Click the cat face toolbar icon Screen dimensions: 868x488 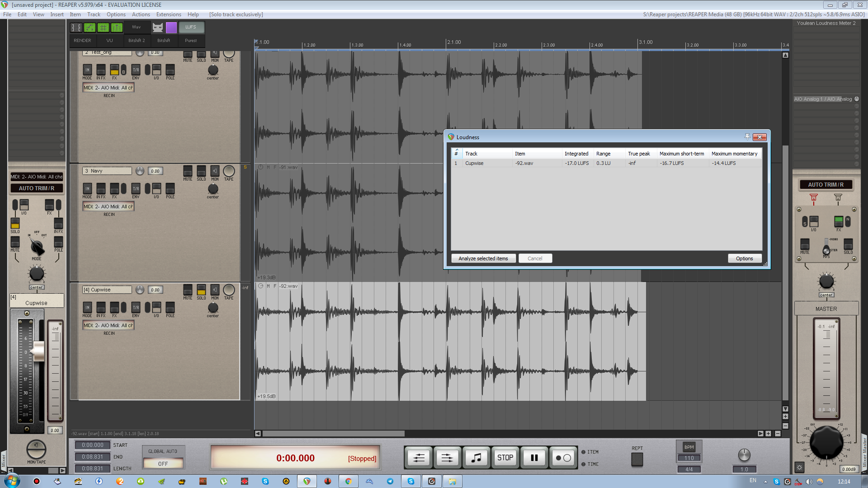(157, 28)
